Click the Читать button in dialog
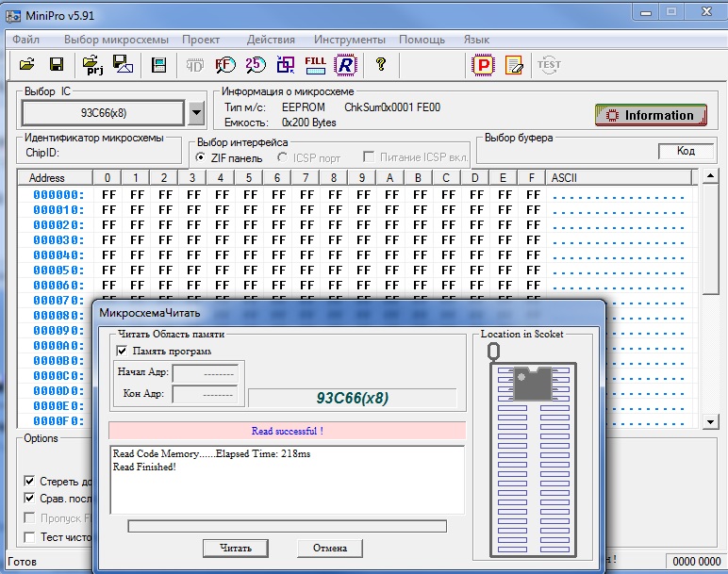 click(236, 548)
